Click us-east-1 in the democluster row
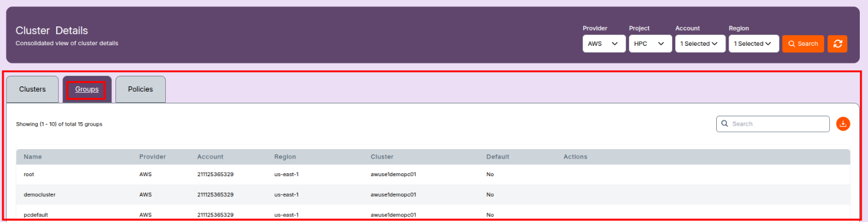 click(287, 194)
